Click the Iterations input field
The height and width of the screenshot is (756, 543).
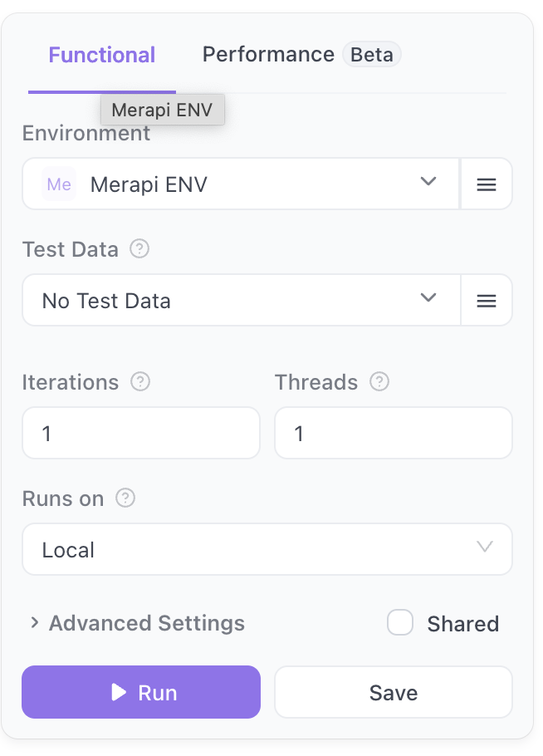point(141,433)
